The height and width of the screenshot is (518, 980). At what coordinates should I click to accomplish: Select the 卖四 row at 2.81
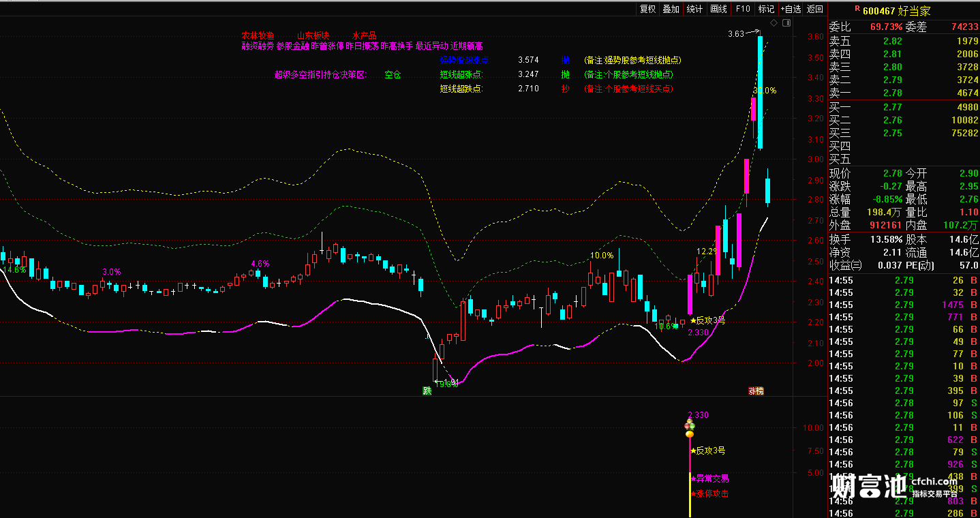(x=903, y=54)
